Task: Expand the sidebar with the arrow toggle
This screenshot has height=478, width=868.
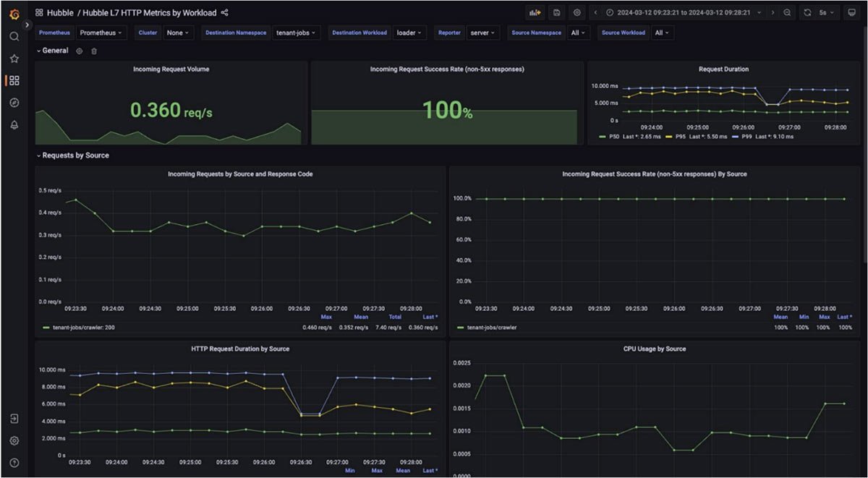Action: [x=27, y=25]
